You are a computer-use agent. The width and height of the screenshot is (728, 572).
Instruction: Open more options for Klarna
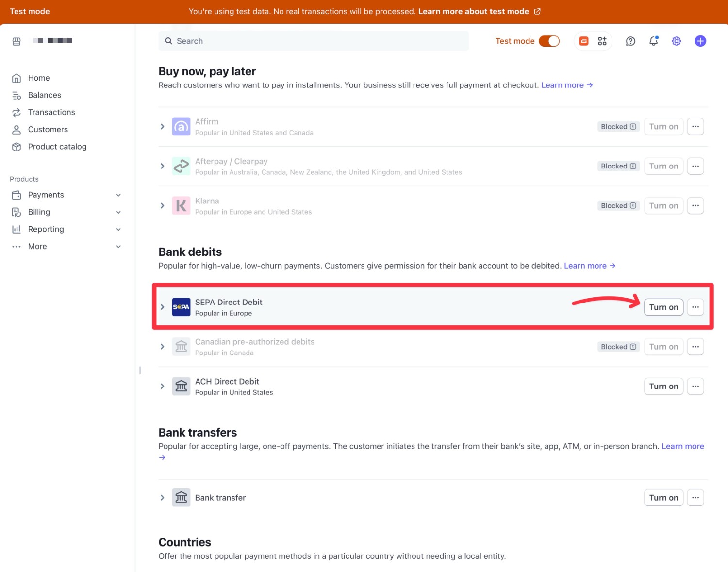(x=695, y=206)
